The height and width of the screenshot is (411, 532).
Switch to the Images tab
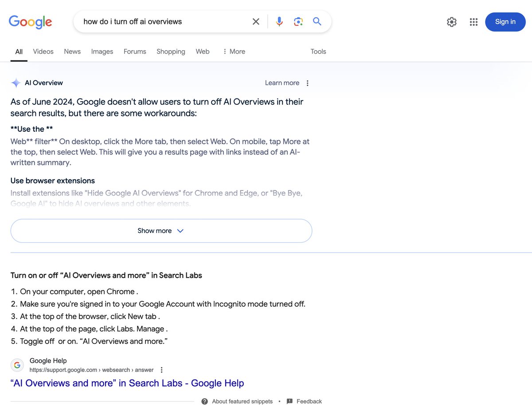click(x=102, y=51)
